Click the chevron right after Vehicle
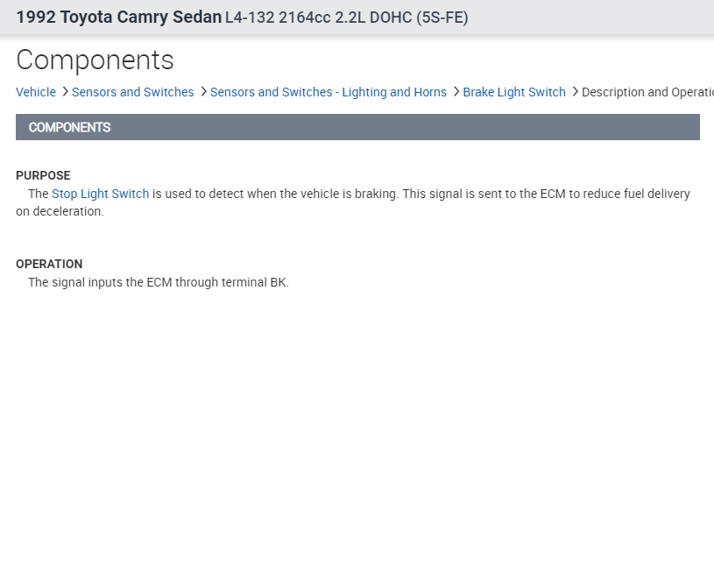The height and width of the screenshot is (588, 714). click(x=65, y=92)
